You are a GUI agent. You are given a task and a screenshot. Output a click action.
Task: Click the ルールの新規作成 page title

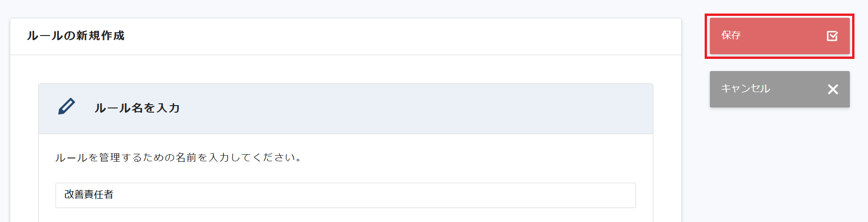(x=76, y=36)
